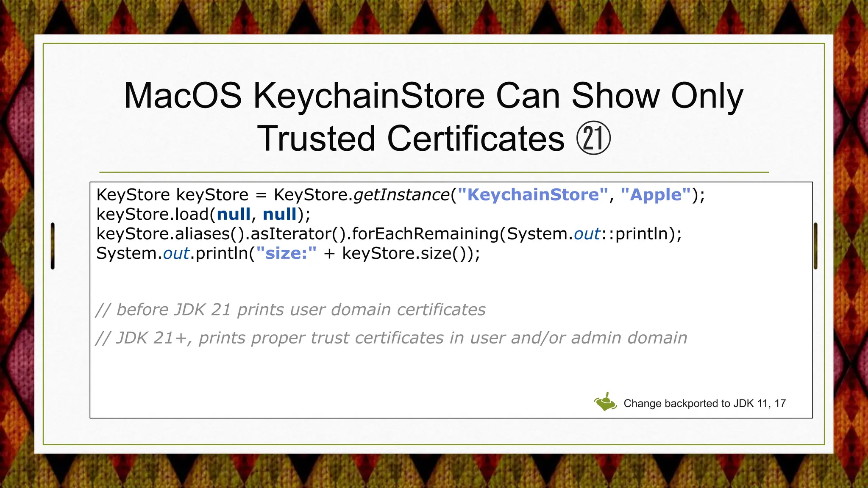Click the string literal "KeychainStore"
868x488 pixels.
pos(533,195)
